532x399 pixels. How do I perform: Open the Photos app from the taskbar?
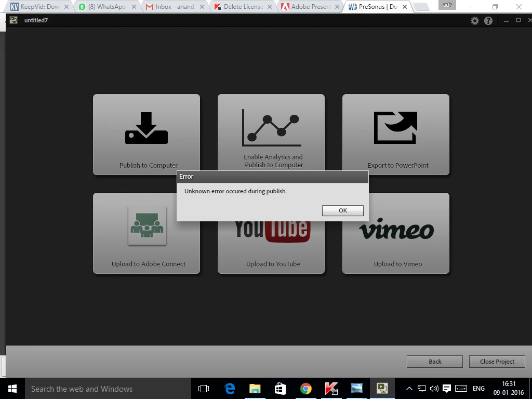click(x=356, y=389)
